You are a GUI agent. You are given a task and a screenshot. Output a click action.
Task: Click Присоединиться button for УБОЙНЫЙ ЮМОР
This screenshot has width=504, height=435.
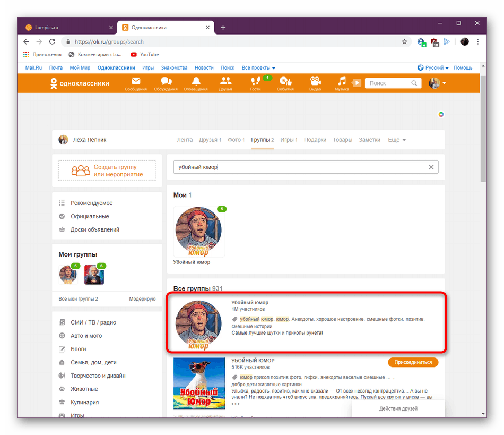click(x=413, y=362)
